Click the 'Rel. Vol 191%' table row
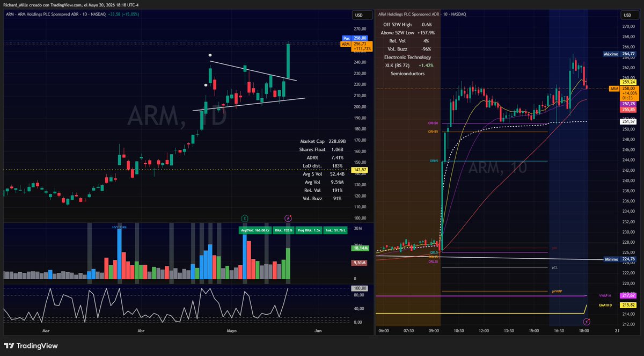This screenshot has width=644, height=356. click(x=323, y=190)
